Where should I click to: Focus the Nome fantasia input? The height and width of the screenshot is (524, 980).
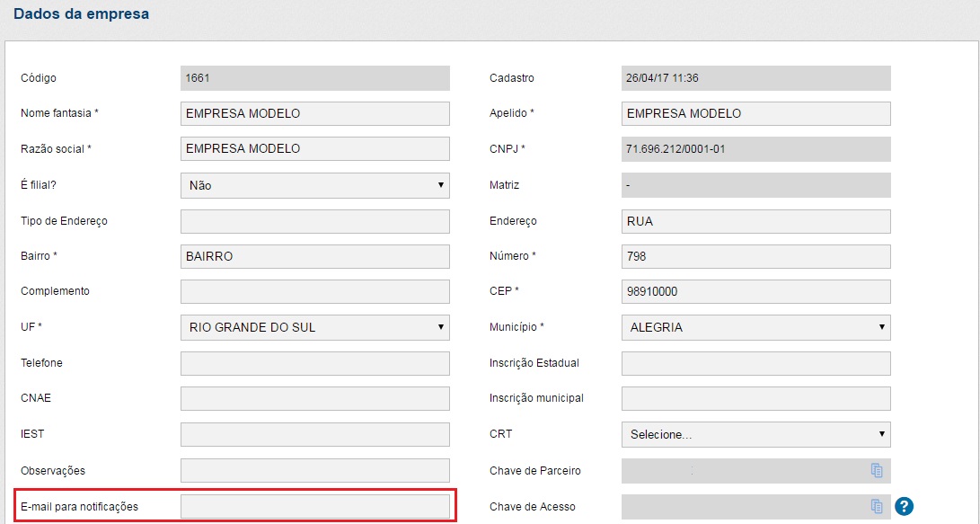(x=314, y=114)
